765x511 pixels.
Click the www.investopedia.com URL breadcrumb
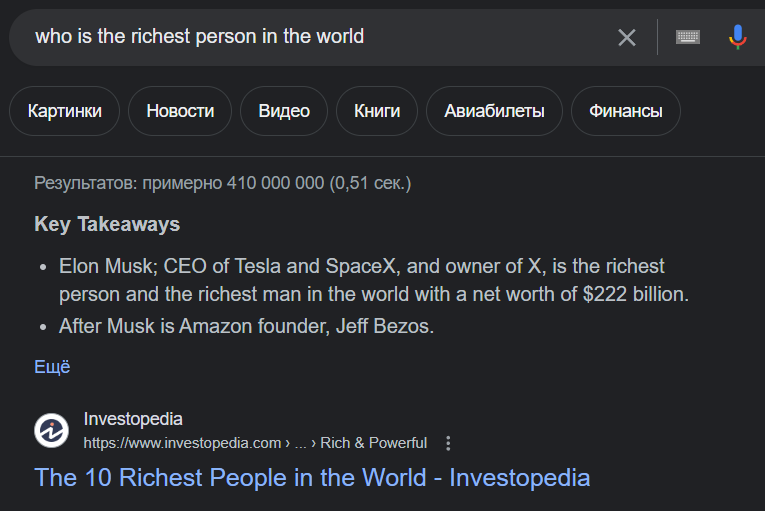[182, 443]
